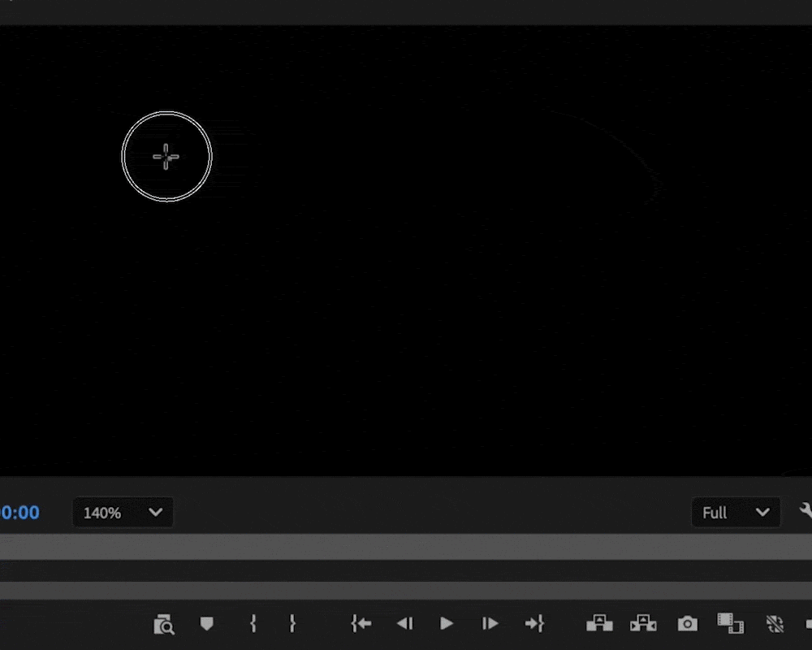812x650 pixels.
Task: Click the crossed-out rotating-arrows icon
Action: coord(775,624)
